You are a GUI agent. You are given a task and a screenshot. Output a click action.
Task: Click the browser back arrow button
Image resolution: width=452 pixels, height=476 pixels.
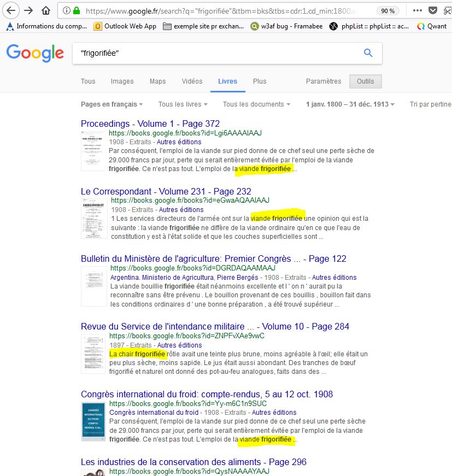pyautogui.click(x=11, y=10)
